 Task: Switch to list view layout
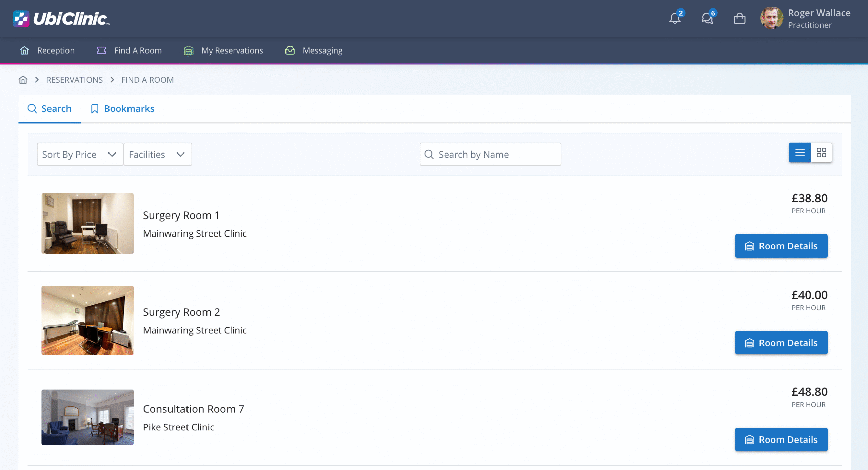[x=800, y=152]
